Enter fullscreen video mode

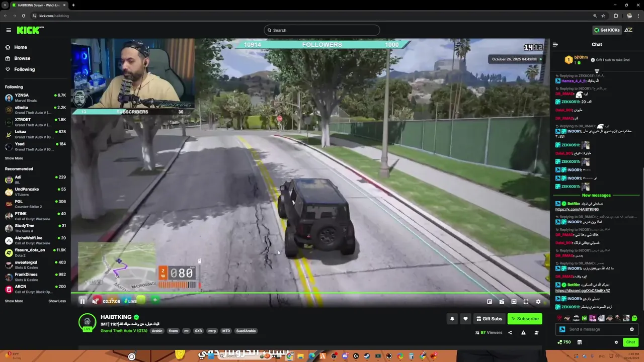[x=526, y=302]
